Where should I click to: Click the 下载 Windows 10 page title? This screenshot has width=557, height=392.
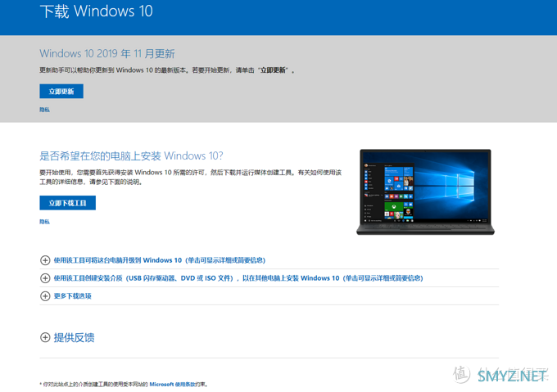97,11
